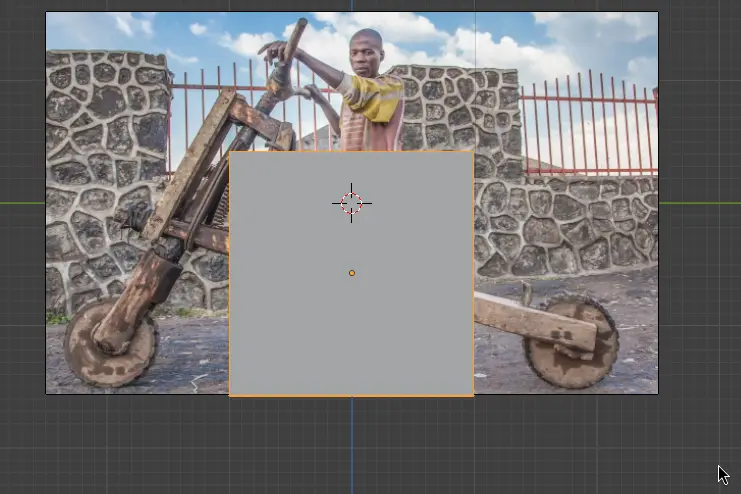Click the 3D cursor crosshair
Image resolution: width=741 pixels, height=494 pixels.
pyautogui.click(x=352, y=203)
